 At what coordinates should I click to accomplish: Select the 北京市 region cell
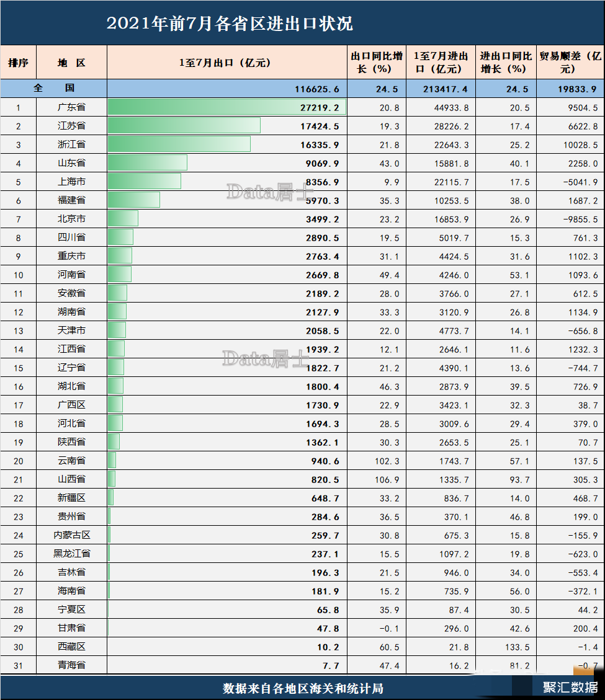point(71,219)
